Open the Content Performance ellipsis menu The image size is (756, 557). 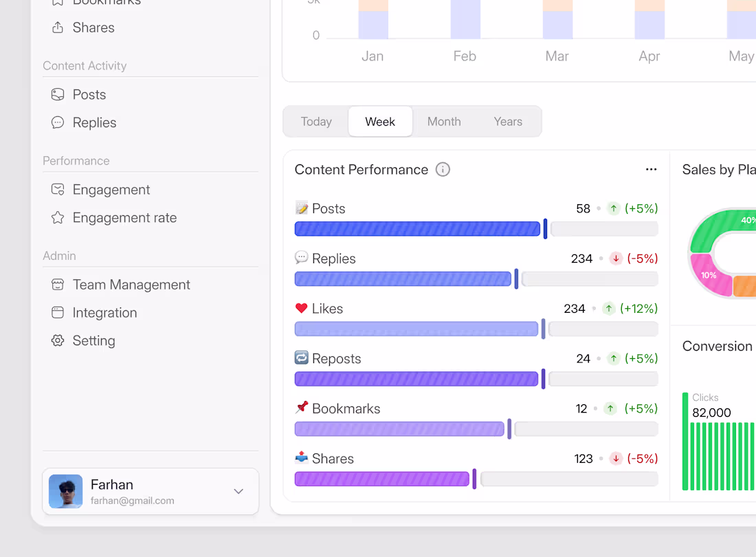[651, 169]
